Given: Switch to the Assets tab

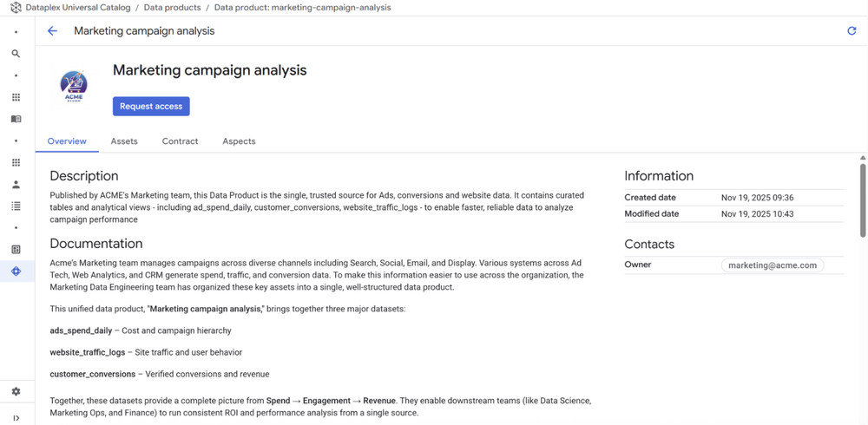Looking at the screenshot, I should point(124,141).
